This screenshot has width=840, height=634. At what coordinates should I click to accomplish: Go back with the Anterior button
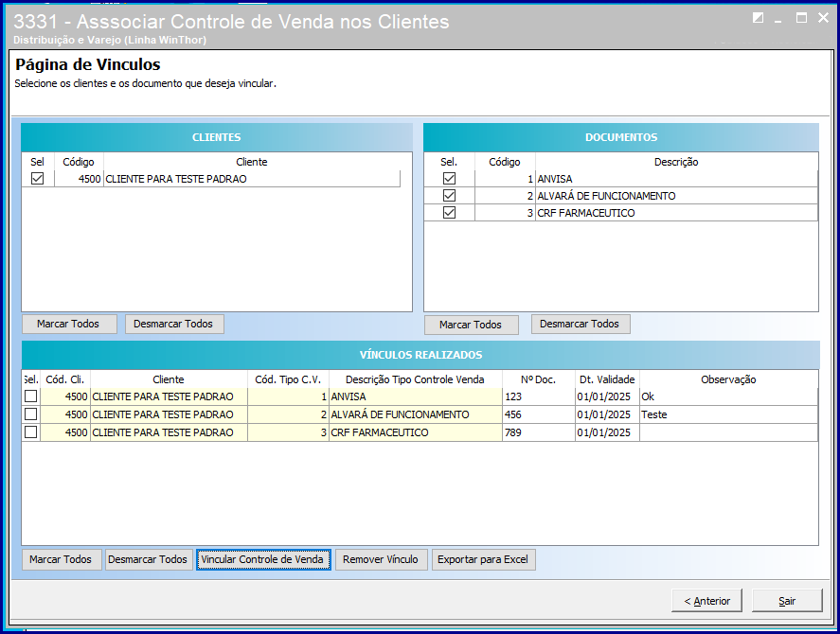706,601
